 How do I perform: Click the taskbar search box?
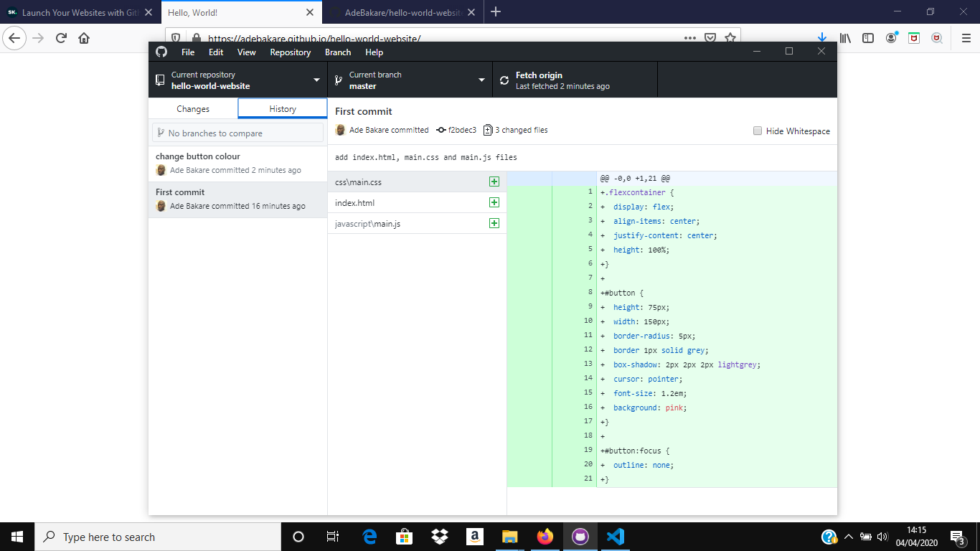tap(158, 537)
